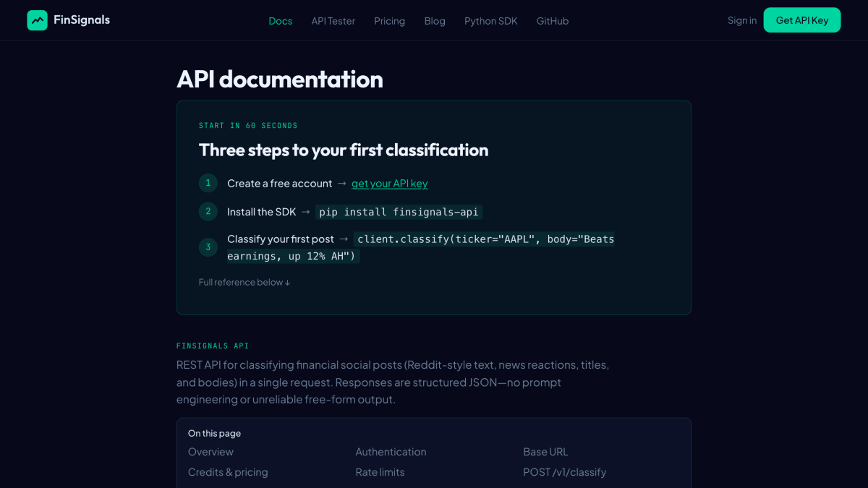Click the FinSignals logo icon

(37, 20)
